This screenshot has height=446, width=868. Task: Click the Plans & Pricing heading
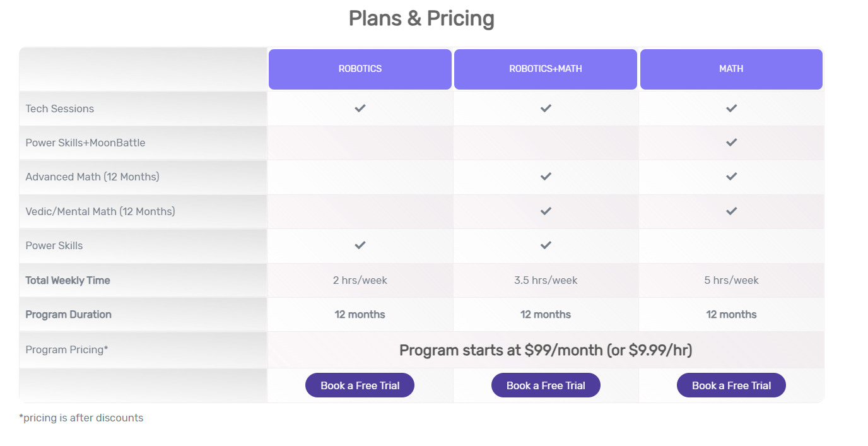(421, 18)
